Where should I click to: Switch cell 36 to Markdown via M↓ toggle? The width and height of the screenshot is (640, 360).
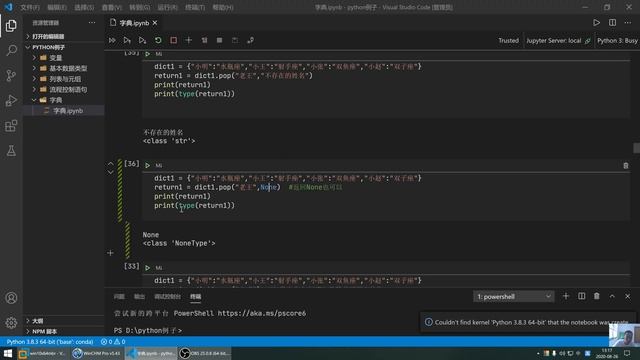click(x=159, y=165)
